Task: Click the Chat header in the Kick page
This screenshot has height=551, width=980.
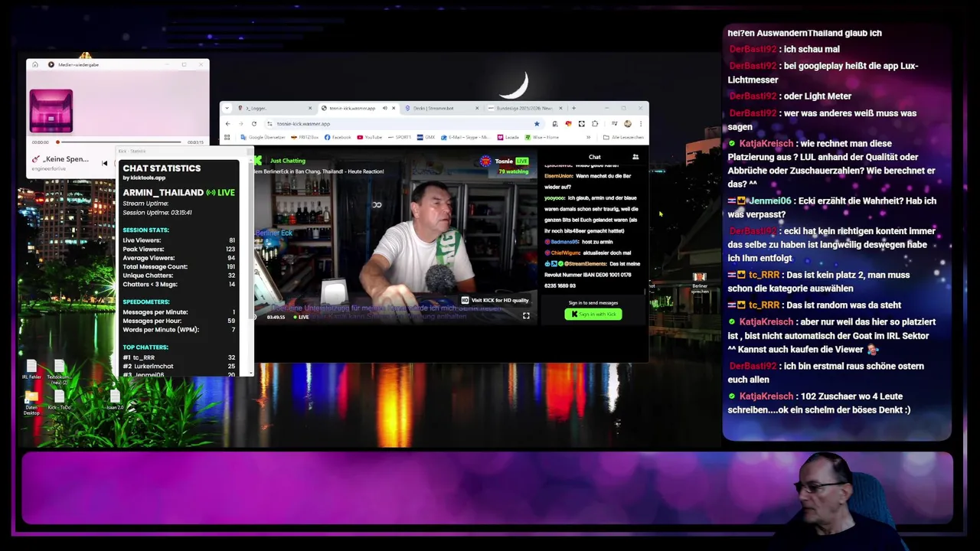Action: 595,157
